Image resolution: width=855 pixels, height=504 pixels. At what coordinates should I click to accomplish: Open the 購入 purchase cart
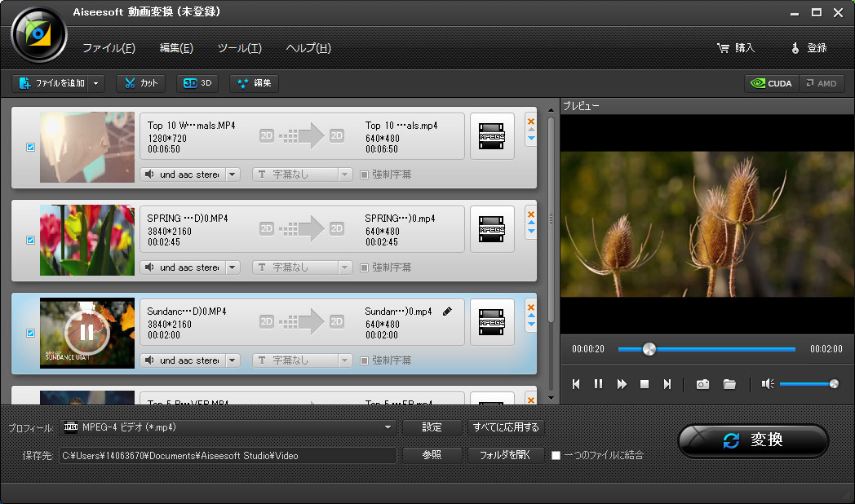[x=736, y=48]
